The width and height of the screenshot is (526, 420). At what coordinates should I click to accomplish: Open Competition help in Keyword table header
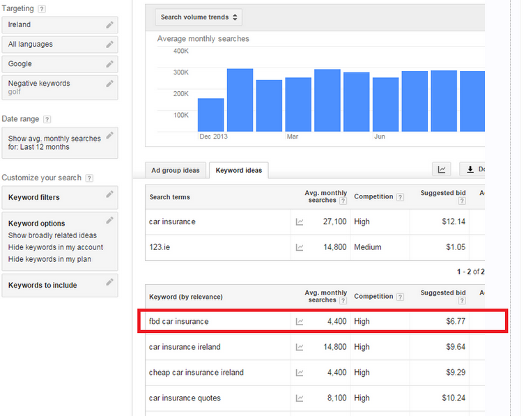[400, 297]
